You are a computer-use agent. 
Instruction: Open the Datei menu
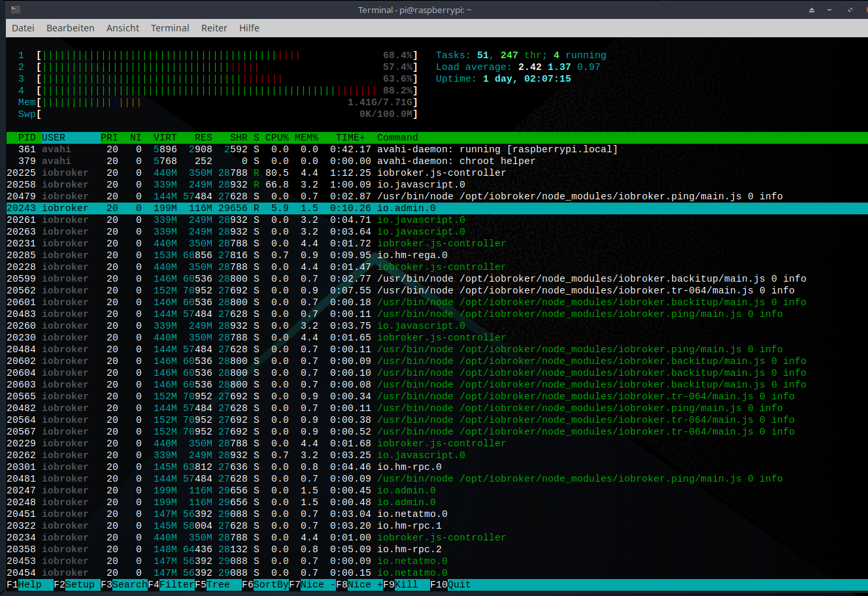pos(23,28)
